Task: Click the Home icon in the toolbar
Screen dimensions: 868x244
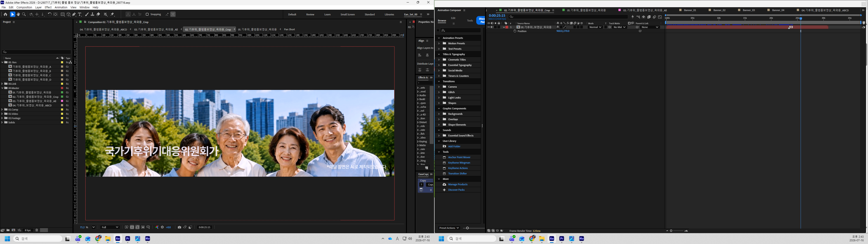Action: pyautogui.click(x=5, y=14)
